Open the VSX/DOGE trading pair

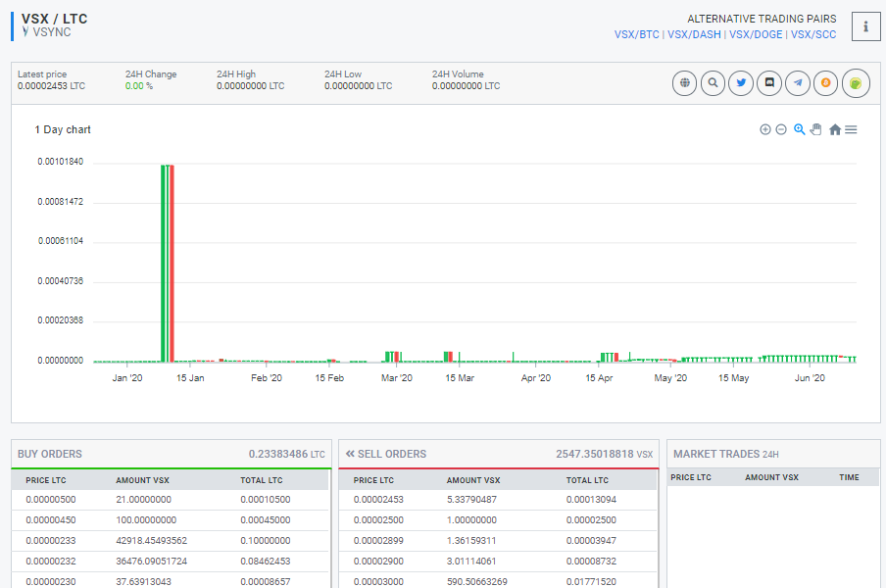tap(756, 34)
